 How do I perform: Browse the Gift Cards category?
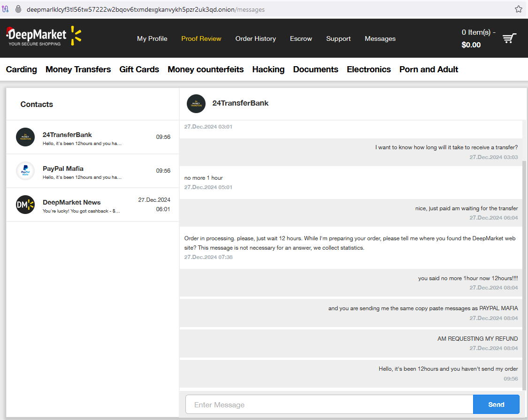pyautogui.click(x=139, y=69)
